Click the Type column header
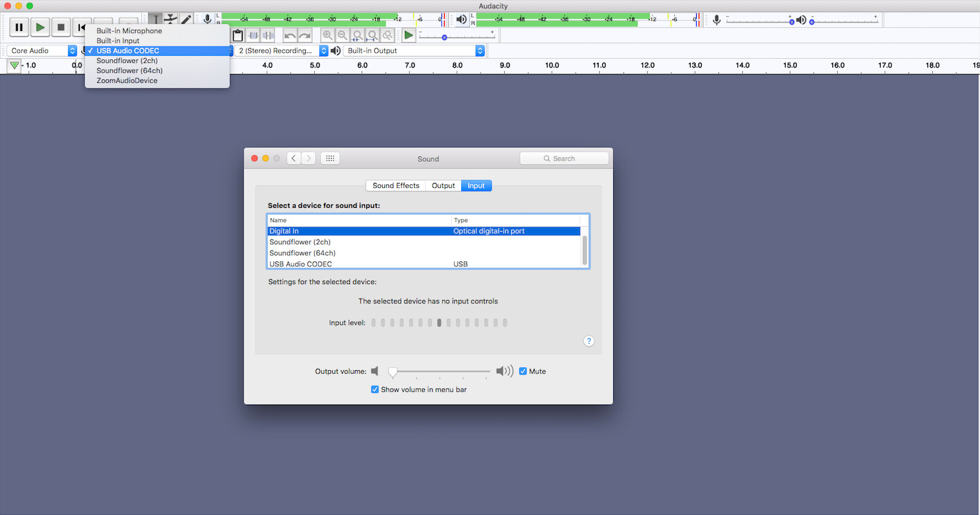Viewport: 980px width, 515px height. click(516, 221)
